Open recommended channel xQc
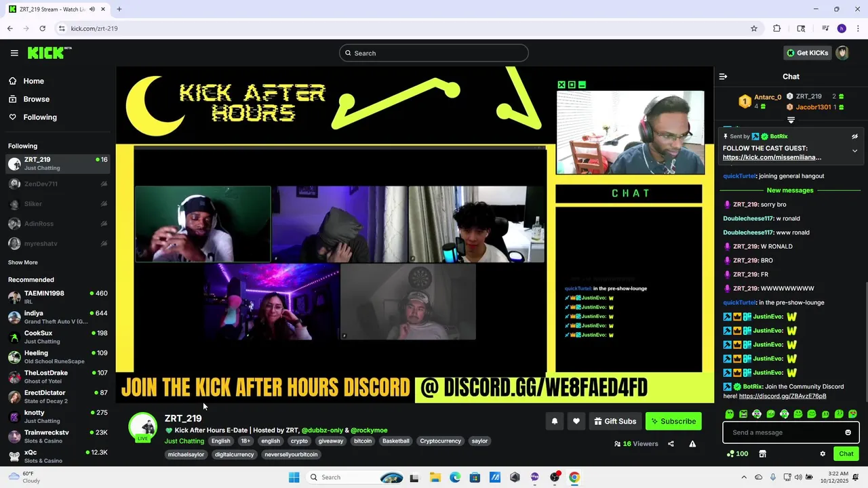868x488 pixels. 58,456
